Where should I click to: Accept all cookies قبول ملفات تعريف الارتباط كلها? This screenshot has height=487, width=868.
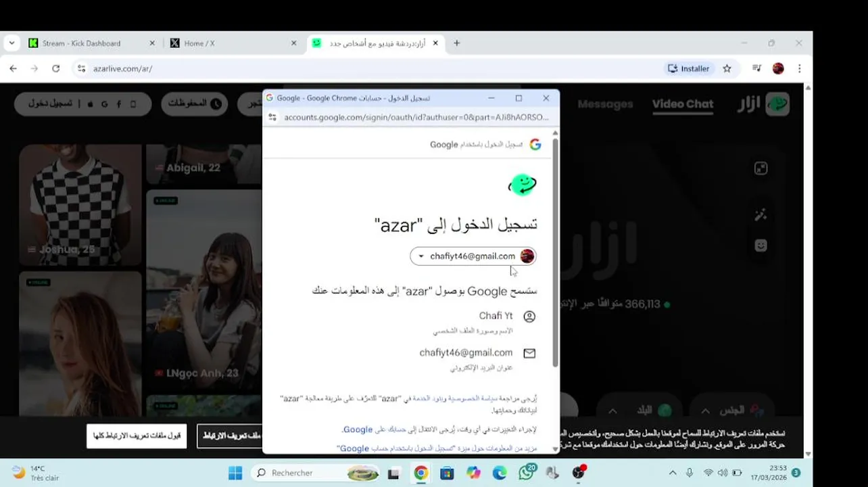click(x=137, y=436)
